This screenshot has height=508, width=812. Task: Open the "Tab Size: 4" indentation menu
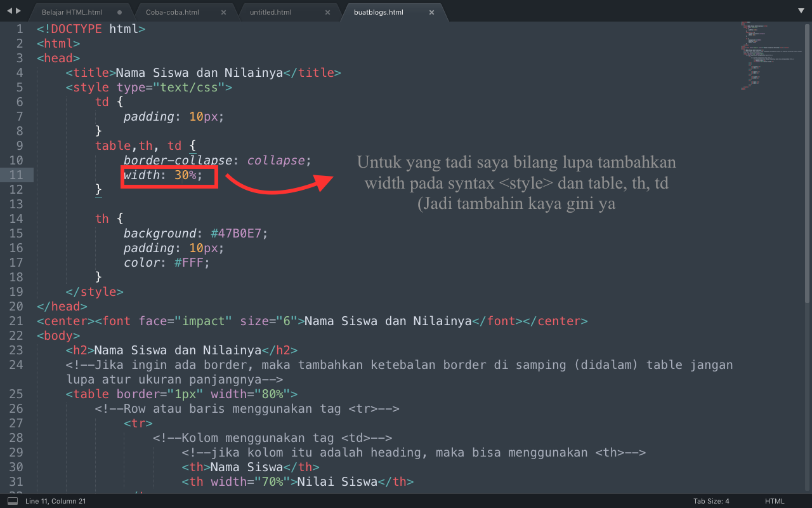click(x=711, y=501)
